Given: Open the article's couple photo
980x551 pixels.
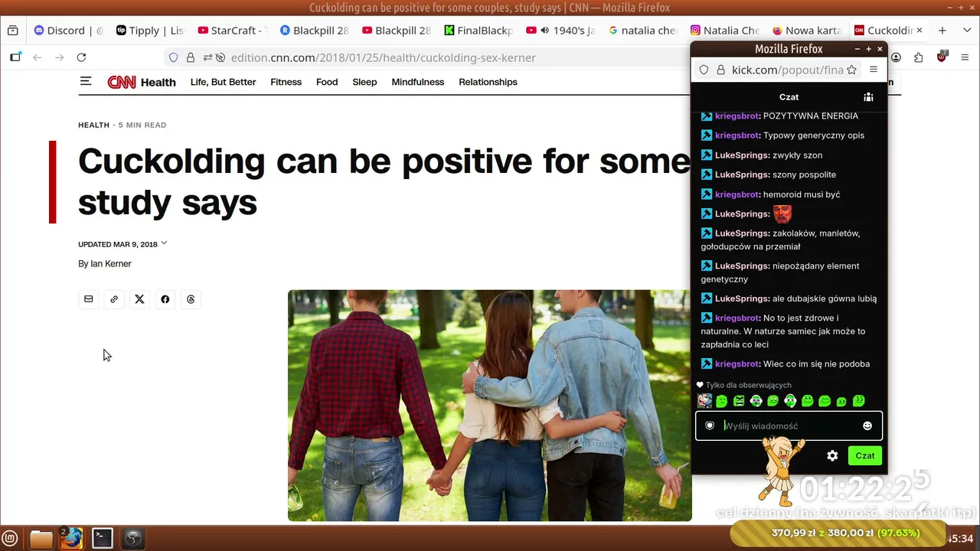Looking at the screenshot, I should click(490, 406).
